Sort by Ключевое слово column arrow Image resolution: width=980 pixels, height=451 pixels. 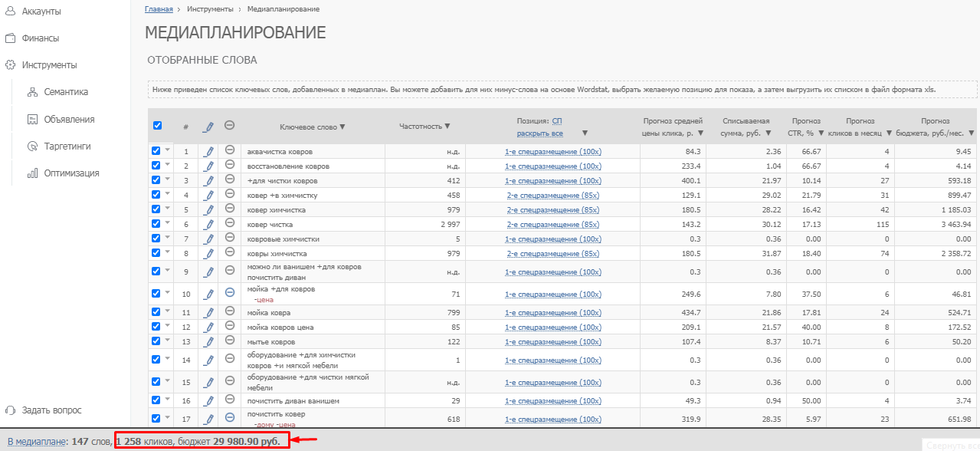click(x=342, y=127)
